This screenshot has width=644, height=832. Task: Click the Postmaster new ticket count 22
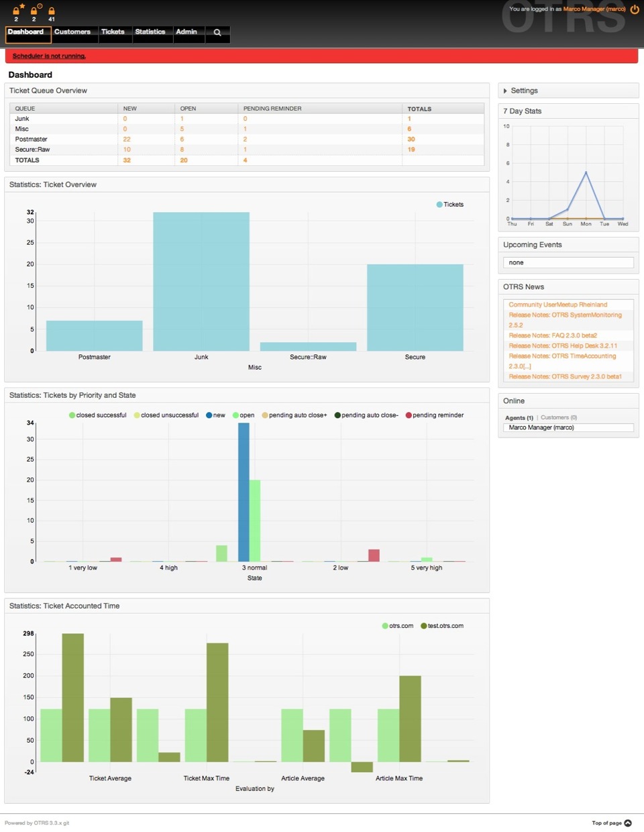pos(127,140)
